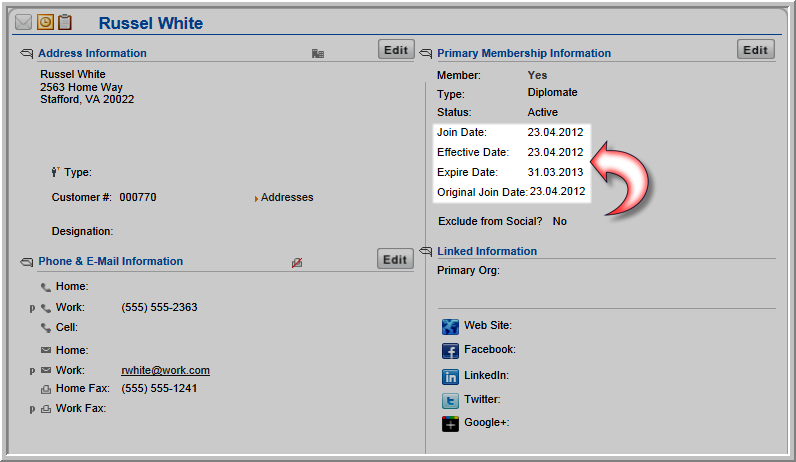Click the Home email envelope icon
Screen dimensions: 796x462
[46, 350]
